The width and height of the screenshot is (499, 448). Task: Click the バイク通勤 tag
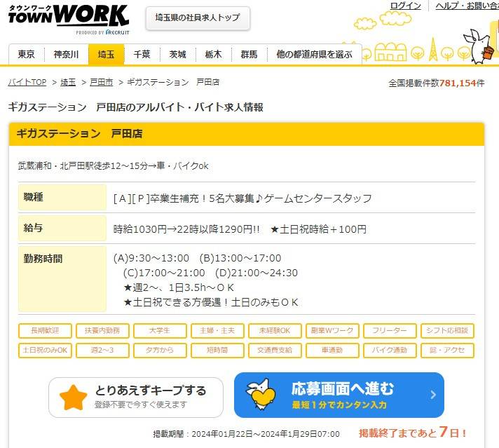[x=390, y=350]
